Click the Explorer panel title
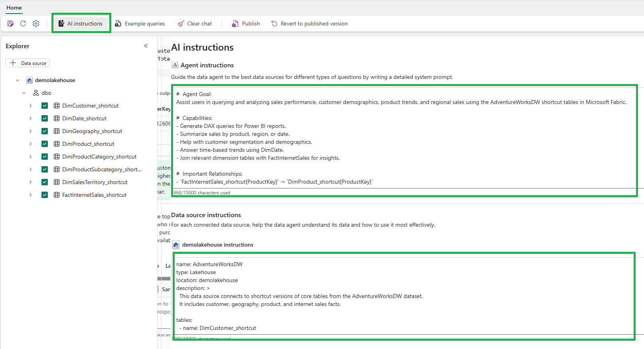The image size is (644, 349). pos(18,46)
